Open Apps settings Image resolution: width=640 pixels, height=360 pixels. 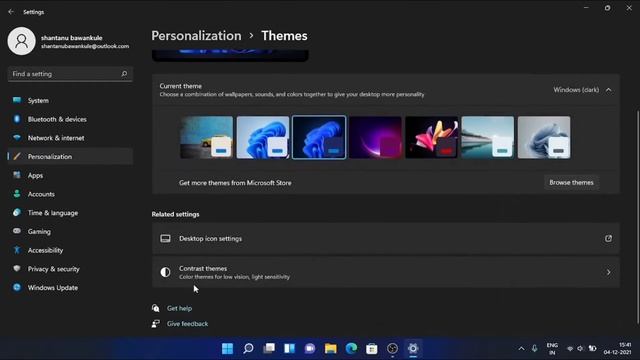pyautogui.click(x=70, y=175)
